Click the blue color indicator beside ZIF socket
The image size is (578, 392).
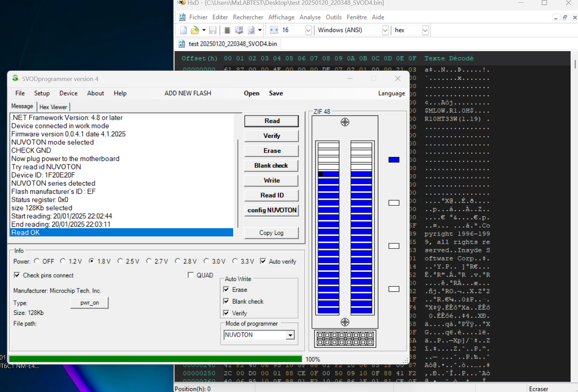pyautogui.click(x=394, y=160)
